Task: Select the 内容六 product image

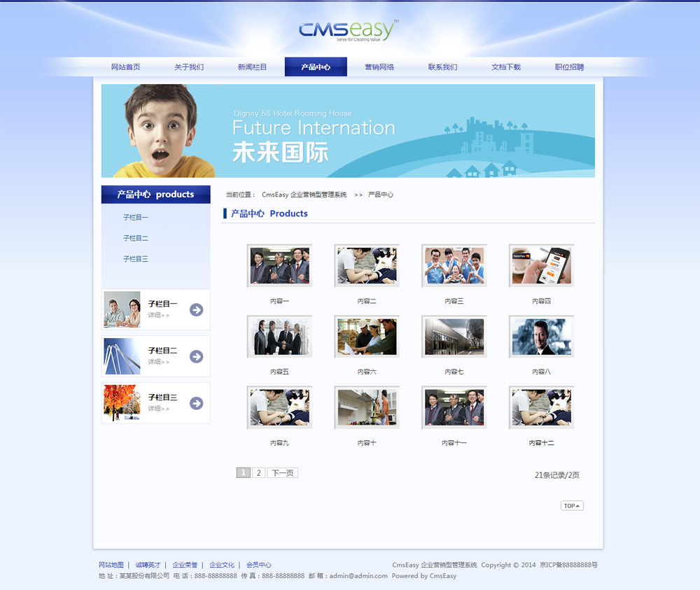Action: 367,337
